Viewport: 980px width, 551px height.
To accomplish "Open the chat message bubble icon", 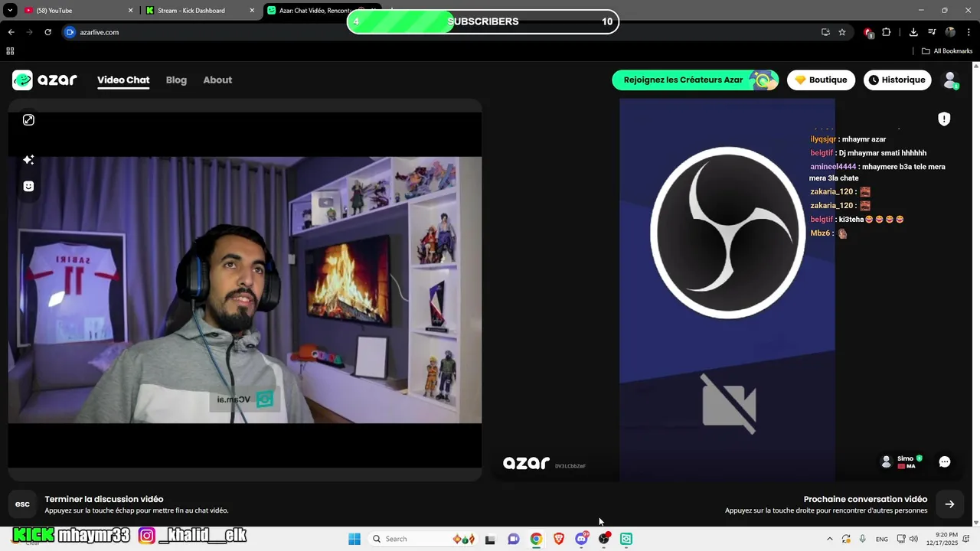I will coord(945,461).
